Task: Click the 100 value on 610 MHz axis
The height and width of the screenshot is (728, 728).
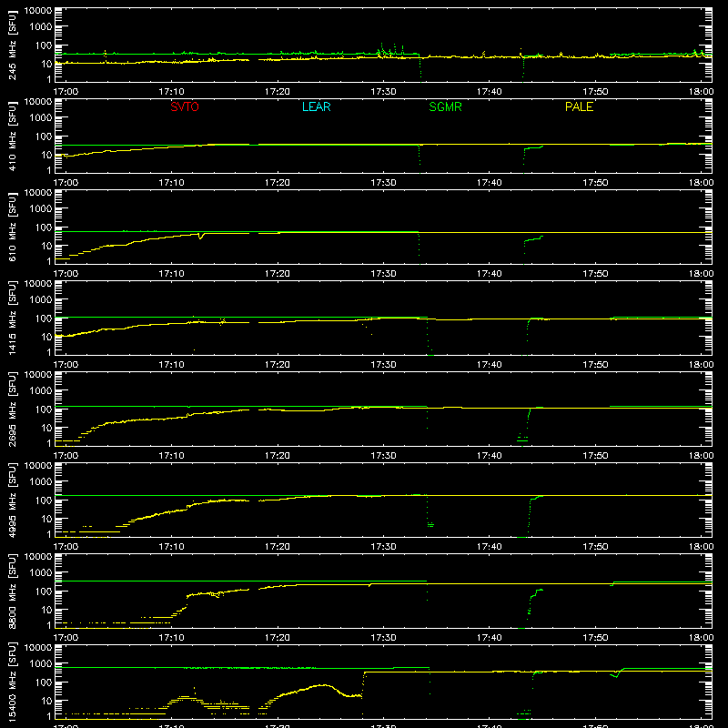Action: click(44, 227)
